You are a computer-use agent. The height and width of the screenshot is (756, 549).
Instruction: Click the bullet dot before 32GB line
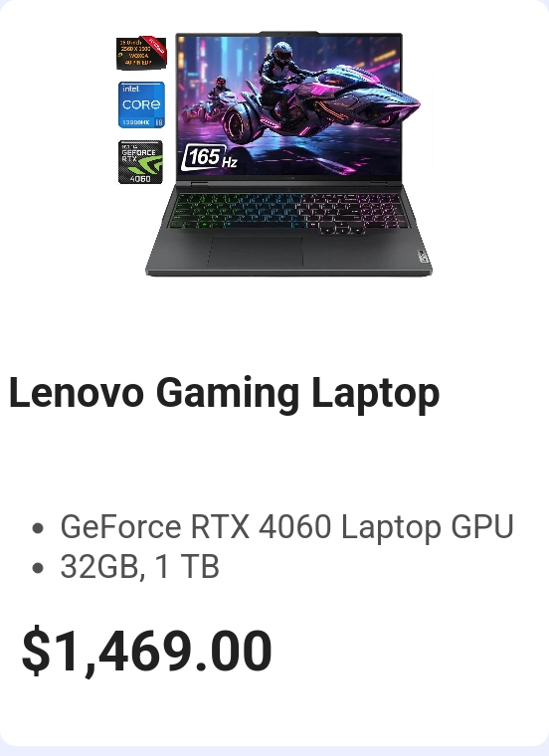(38, 567)
